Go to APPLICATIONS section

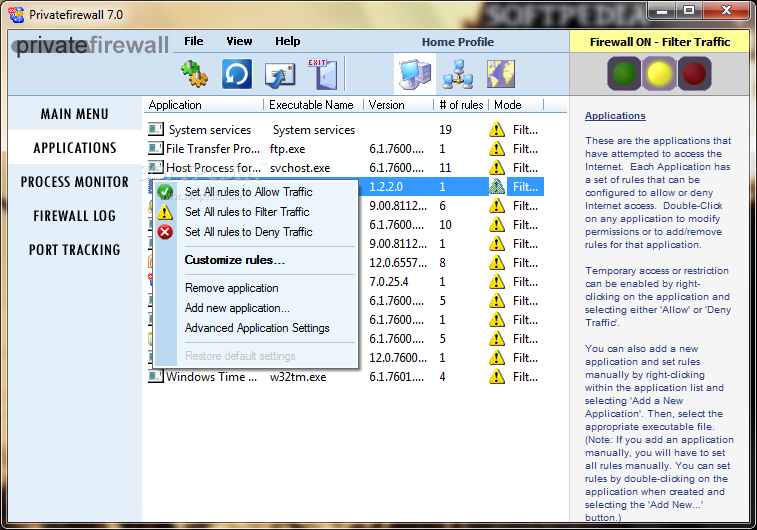pos(74,148)
